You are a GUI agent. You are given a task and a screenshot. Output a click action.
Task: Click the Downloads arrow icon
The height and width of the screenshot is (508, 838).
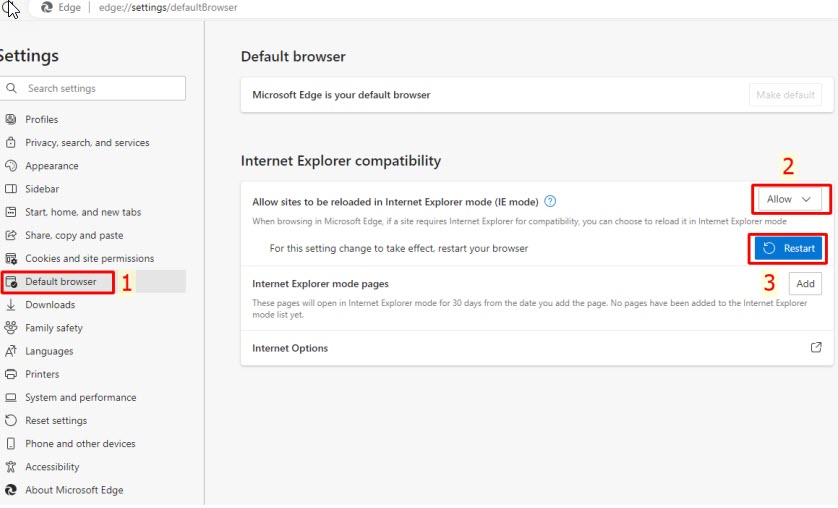[11, 305]
